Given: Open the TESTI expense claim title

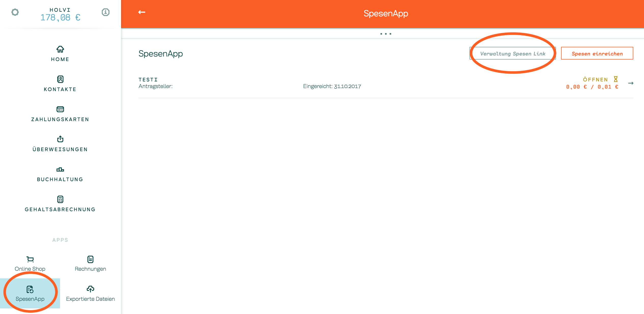Looking at the screenshot, I should click(148, 80).
